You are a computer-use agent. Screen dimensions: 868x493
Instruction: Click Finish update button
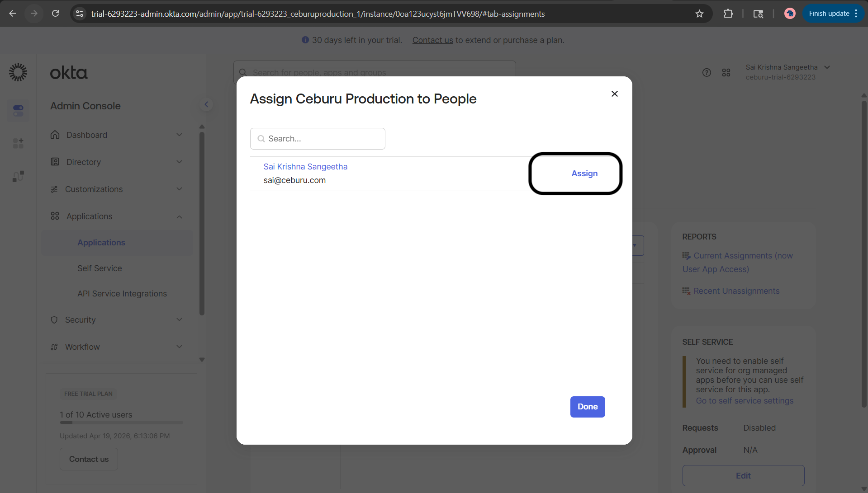tap(833, 14)
